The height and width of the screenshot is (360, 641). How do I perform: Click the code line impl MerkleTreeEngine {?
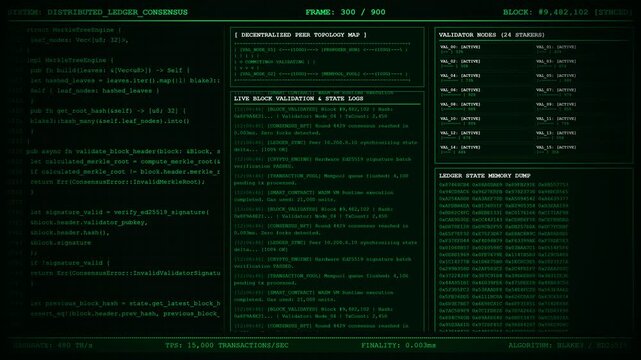click(70, 60)
